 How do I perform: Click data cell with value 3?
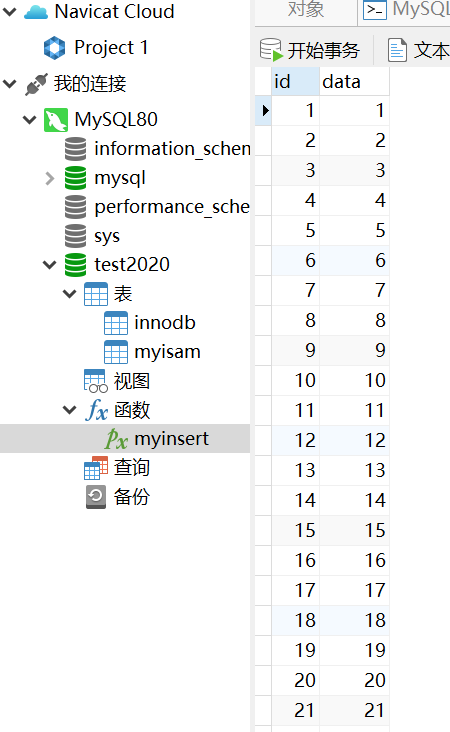pyautogui.click(x=354, y=170)
